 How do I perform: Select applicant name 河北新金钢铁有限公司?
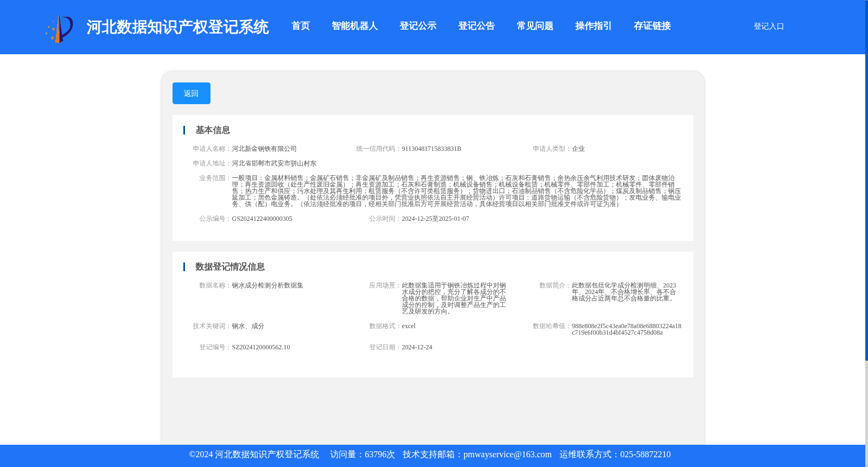(x=264, y=149)
